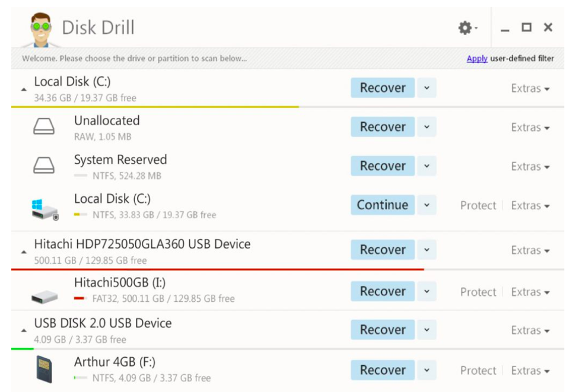
Task: Open Extras menu for Unallocated
Action: [x=530, y=128]
